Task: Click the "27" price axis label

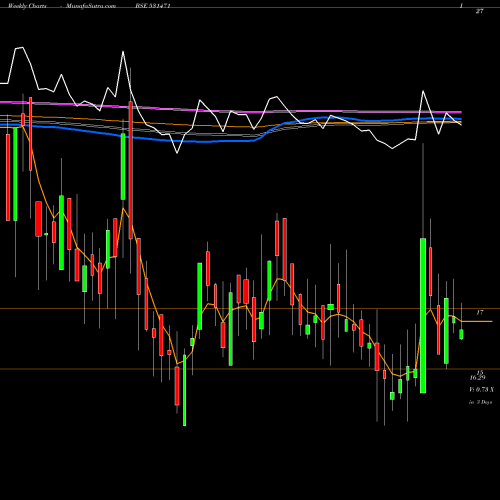Action: tap(479, 11)
